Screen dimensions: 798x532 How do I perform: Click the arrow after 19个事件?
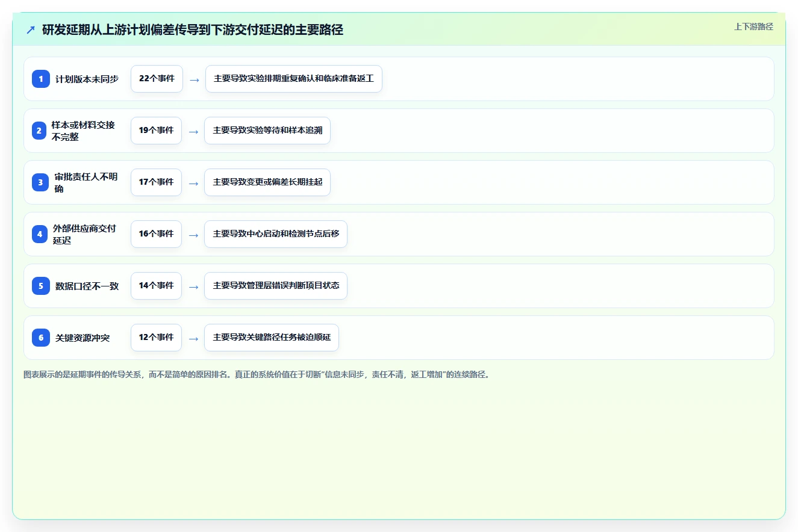[x=193, y=131]
